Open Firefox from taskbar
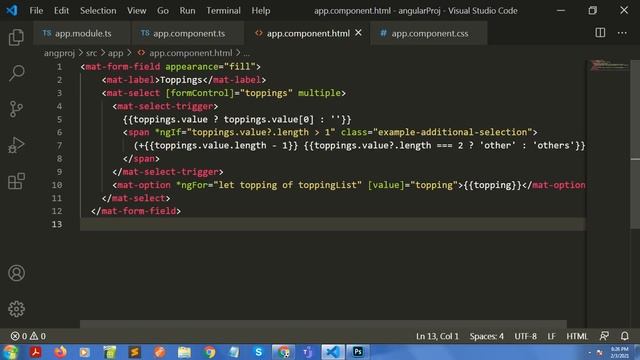Screen dimensions: 640x360 tap(60, 352)
